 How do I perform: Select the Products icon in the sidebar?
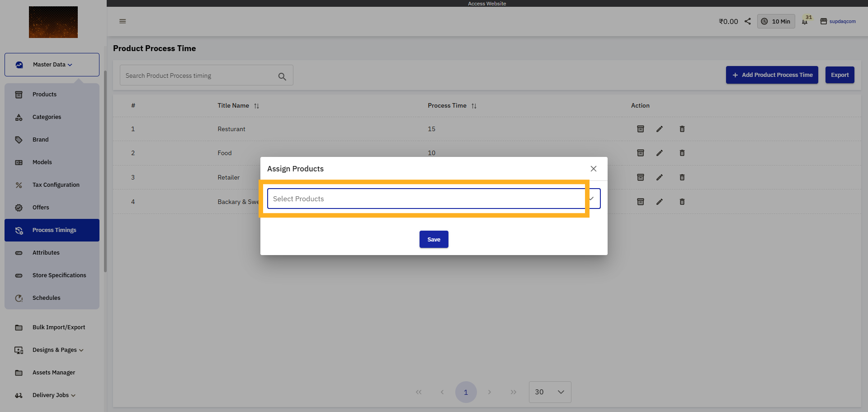click(x=19, y=94)
